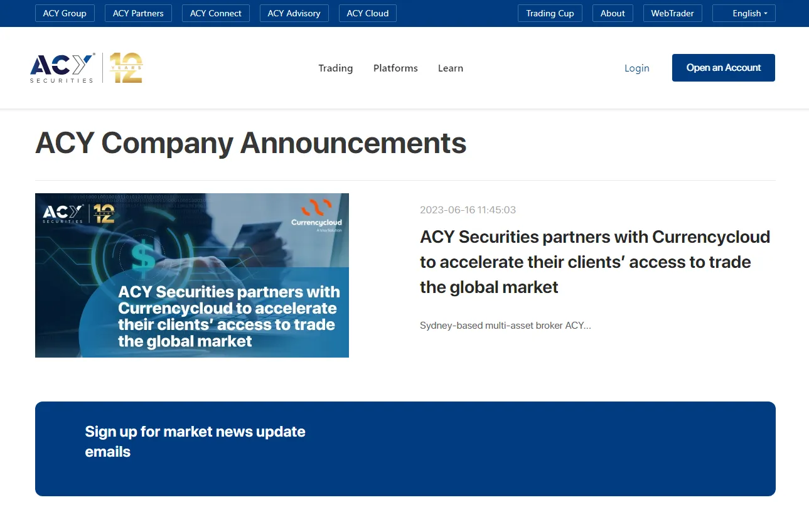The width and height of the screenshot is (809, 532).
Task: Open ACY Cloud link
Action: point(368,13)
